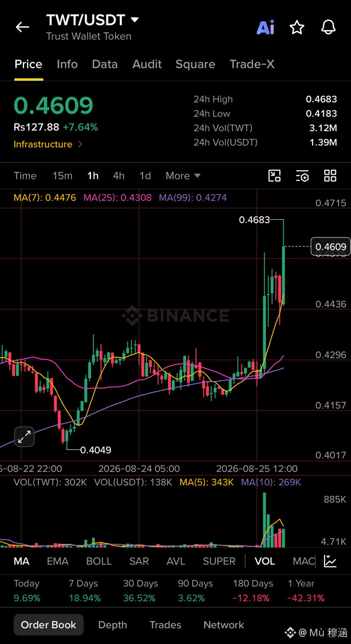This screenshot has height=644, width=351.
Task: Click the 24h High value 0.4683
Action: pos(321,99)
